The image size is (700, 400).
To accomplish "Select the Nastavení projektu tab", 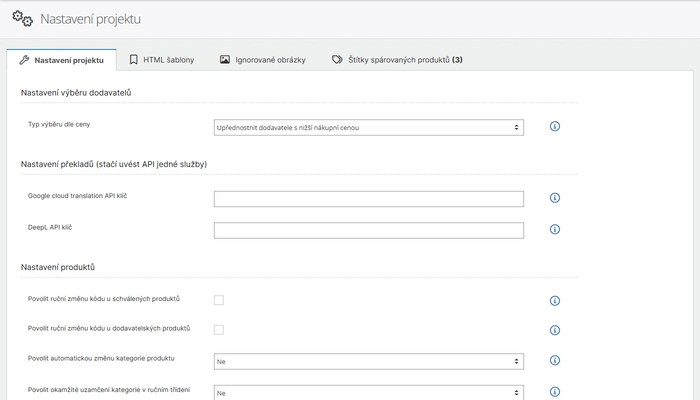I will point(62,60).
